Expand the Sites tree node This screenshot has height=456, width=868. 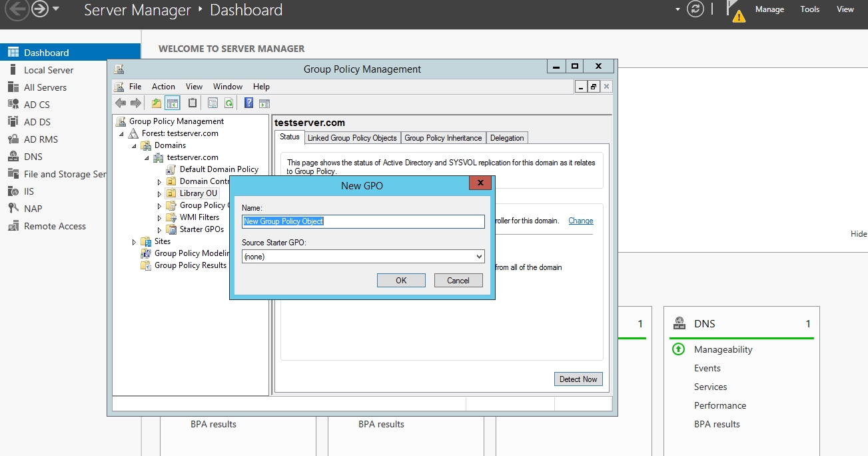tap(134, 242)
